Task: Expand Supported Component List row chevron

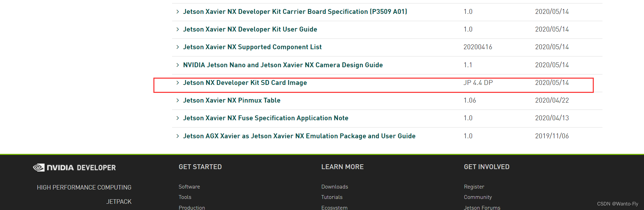Action: [178, 47]
